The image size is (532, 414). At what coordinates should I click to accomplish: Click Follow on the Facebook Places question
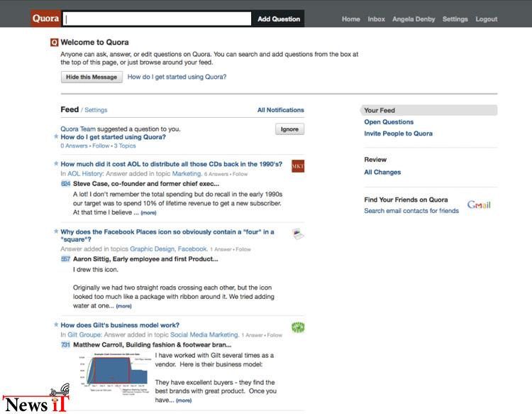tap(243, 249)
